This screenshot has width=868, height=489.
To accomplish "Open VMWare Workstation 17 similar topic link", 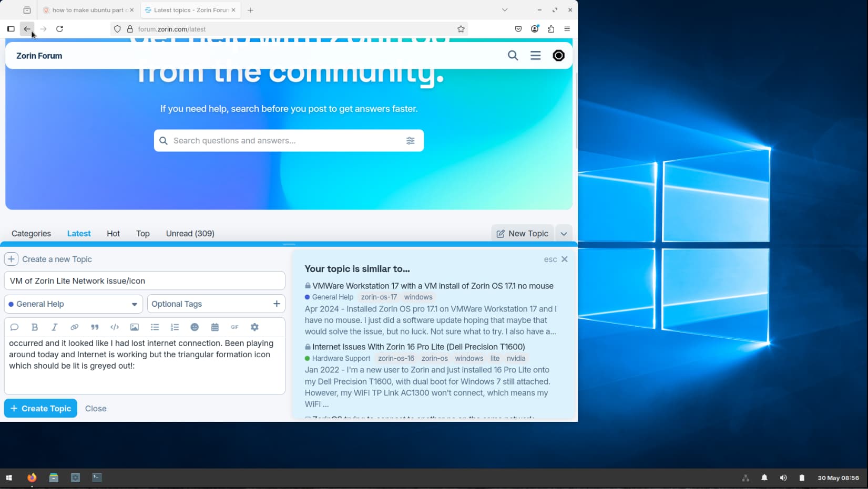I will coord(433,286).
